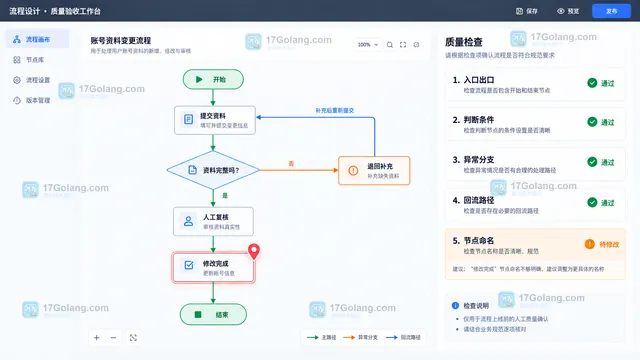Select the 修改完成 node
Screen dimensions: 640x360
(213, 267)
